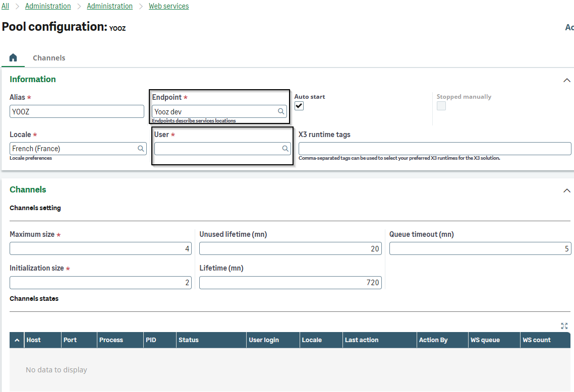
Task: Toggle the Stopped manually checkbox
Action: point(441,106)
